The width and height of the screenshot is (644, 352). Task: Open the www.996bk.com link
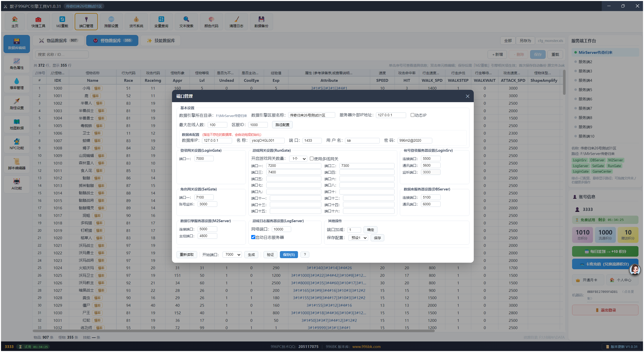click(366, 346)
